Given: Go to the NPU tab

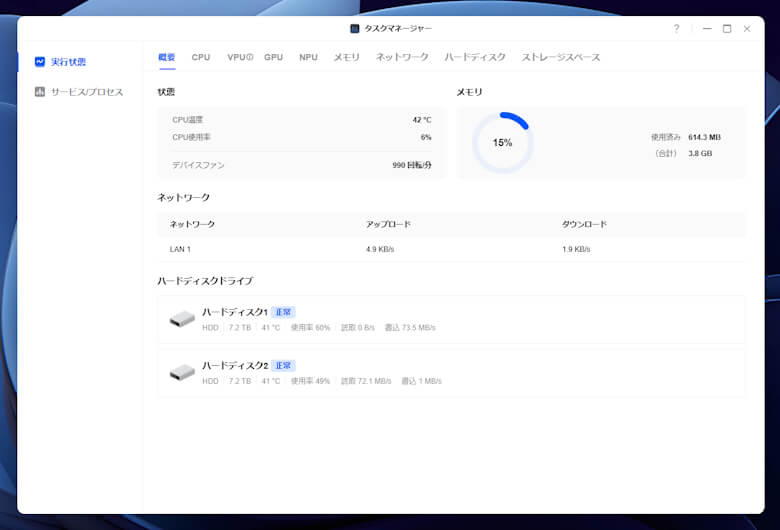Looking at the screenshot, I should pos(308,58).
